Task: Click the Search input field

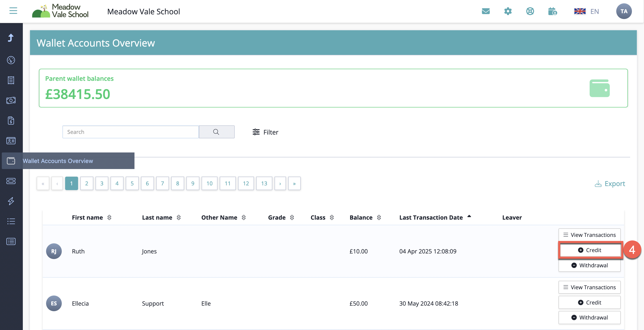Action: click(x=130, y=132)
